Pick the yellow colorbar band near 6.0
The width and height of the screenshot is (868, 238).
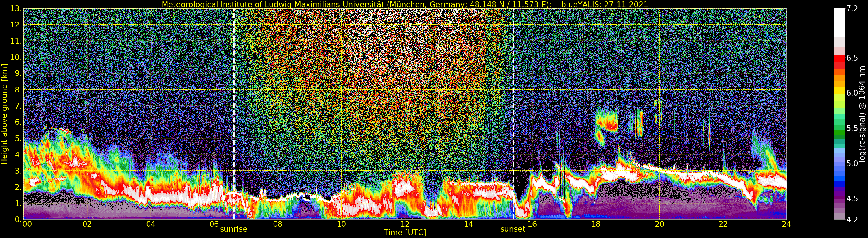(839, 92)
